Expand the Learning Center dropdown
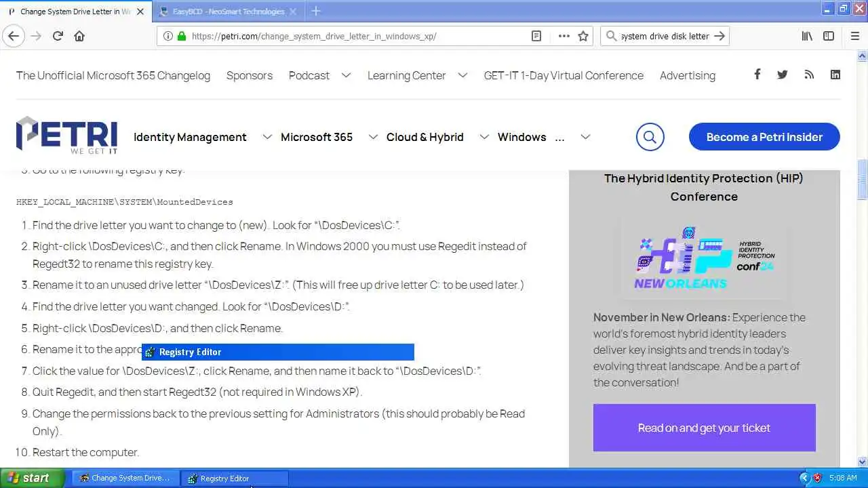Screen dimensions: 868x488 click(462, 75)
